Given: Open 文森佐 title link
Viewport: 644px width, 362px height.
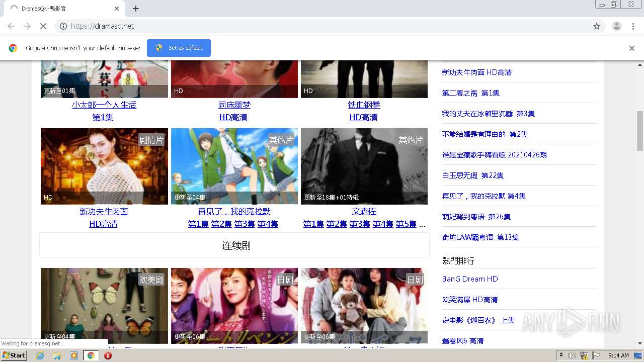Looking at the screenshot, I should click(x=364, y=211).
